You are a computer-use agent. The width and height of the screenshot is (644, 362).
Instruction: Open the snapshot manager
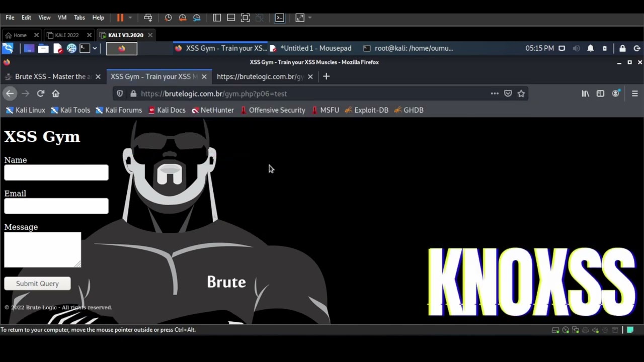[x=197, y=18]
